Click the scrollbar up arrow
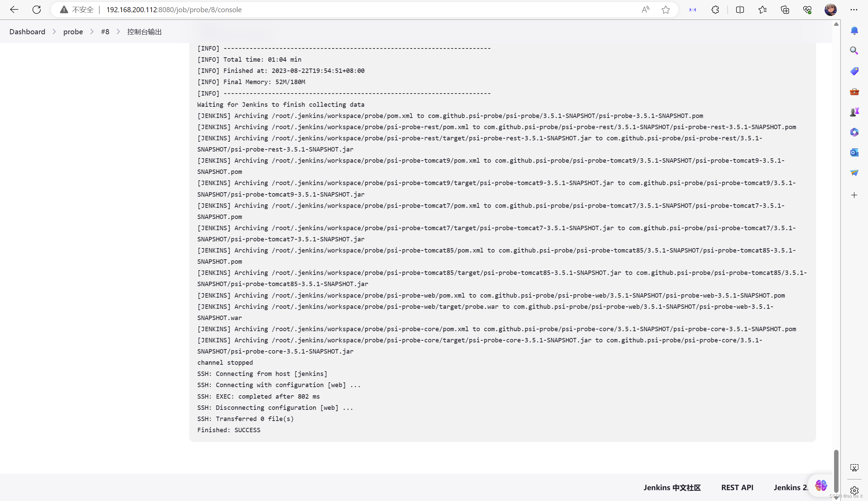Image resolution: width=868 pixels, height=501 pixels. [836, 24]
